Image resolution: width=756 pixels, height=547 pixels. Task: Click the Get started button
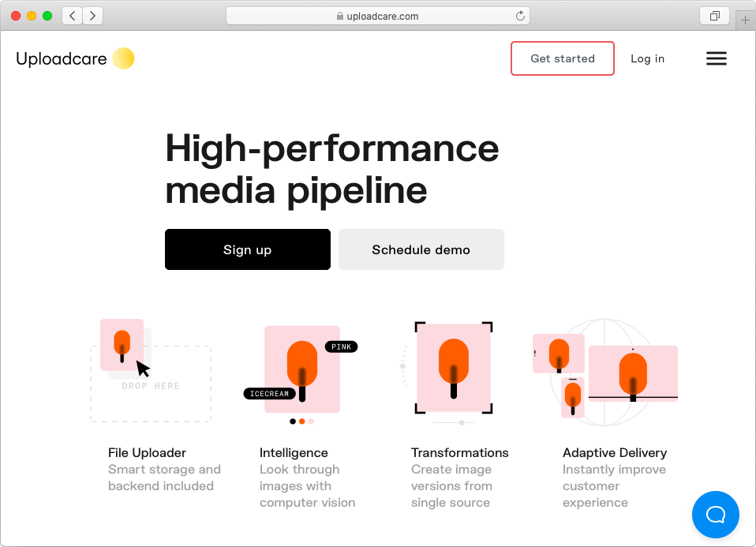562,58
